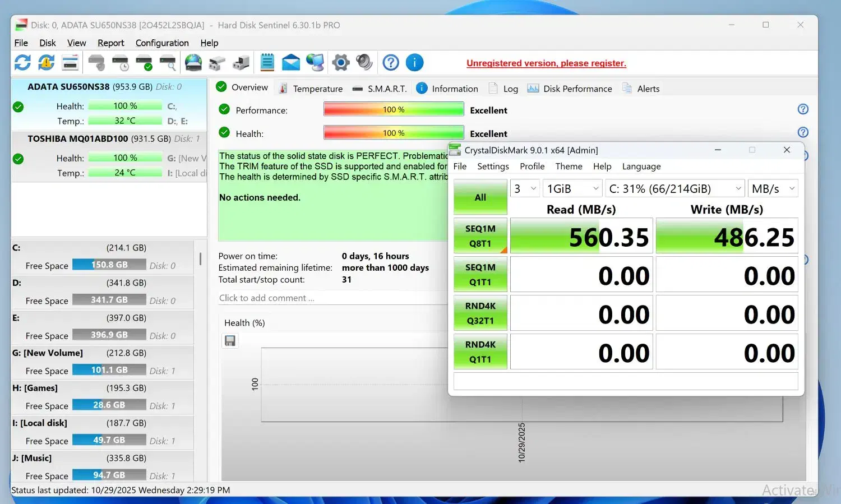Open Help using the question mark icon
This screenshot has height=504, width=841.
coord(391,62)
